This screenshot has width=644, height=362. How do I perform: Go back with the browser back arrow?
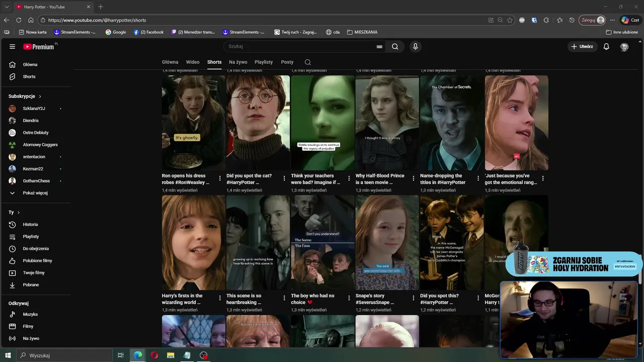click(x=7, y=20)
